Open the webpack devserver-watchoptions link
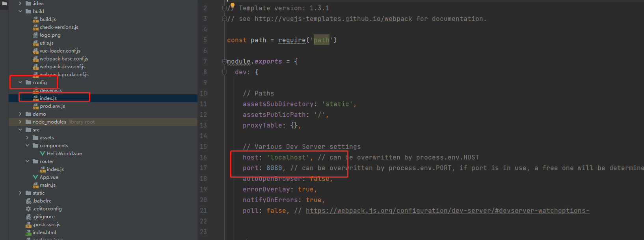Screen dimensions: 644x240 (447, 211)
